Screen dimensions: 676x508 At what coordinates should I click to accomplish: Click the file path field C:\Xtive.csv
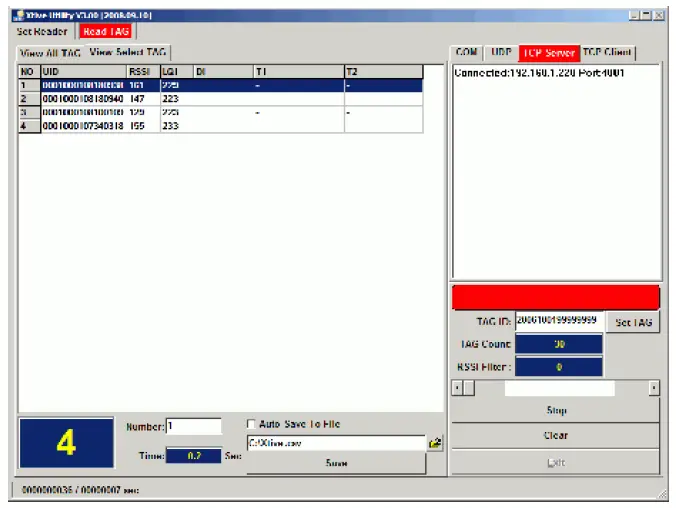(336, 443)
